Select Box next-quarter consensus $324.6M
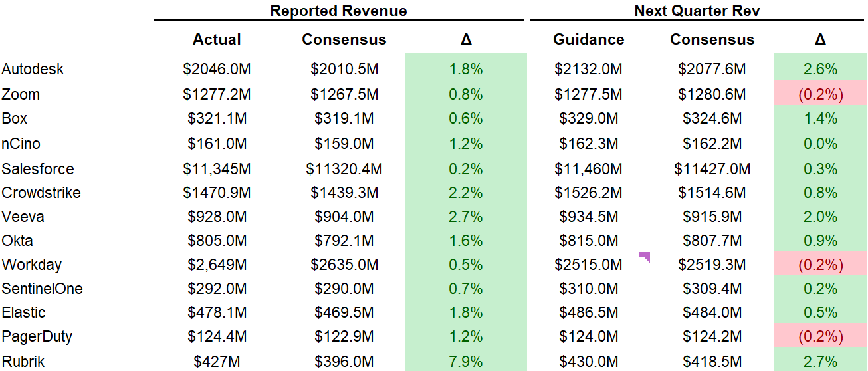This screenshot has height=371, width=868. tap(712, 118)
